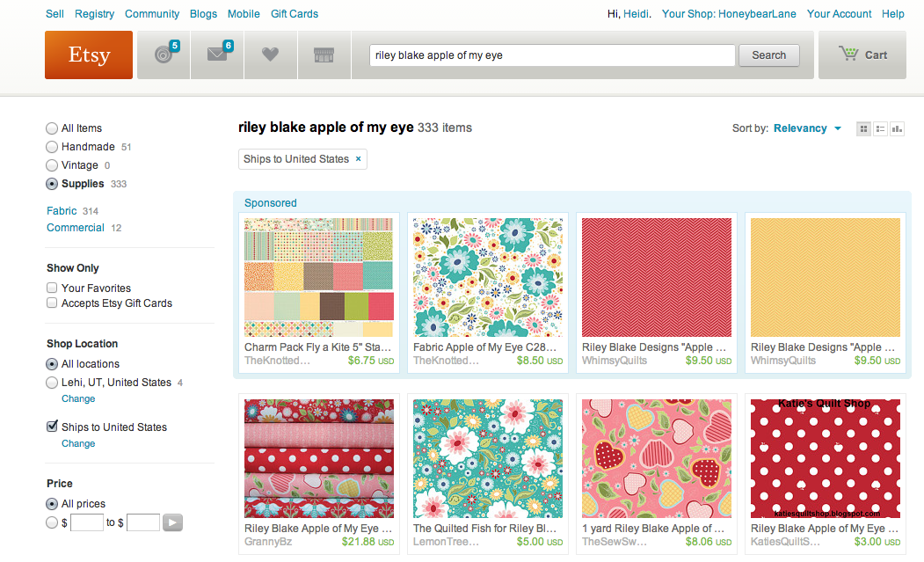Open the sponsored floral Fabric Apple of My Eye C28 thumbnail
Viewport: 924px width, 562px height.
click(488, 277)
